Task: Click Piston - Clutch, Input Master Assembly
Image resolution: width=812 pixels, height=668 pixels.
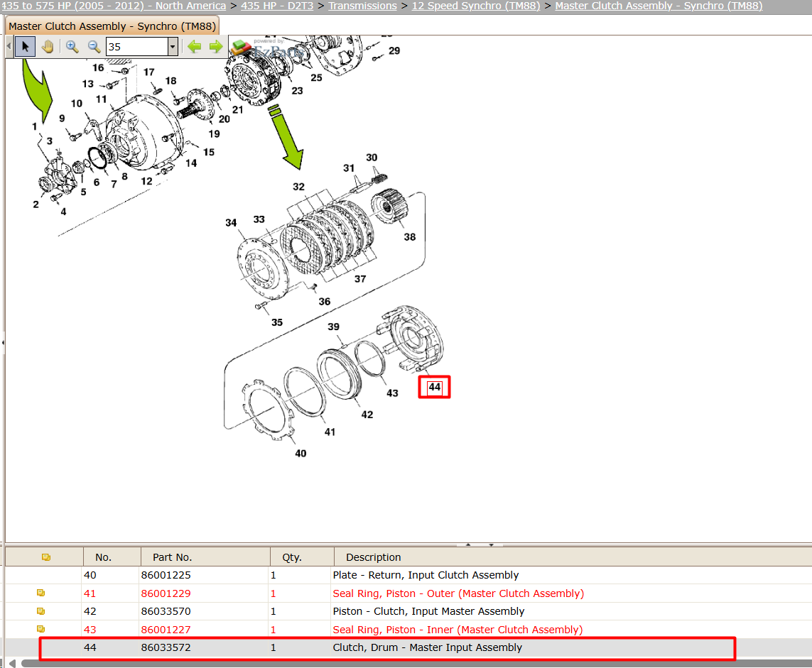Action: point(429,611)
